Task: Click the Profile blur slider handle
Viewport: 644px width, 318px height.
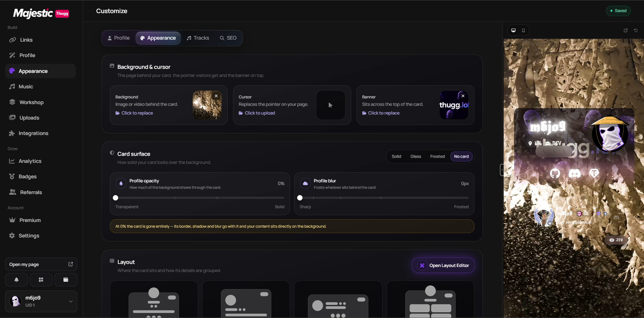Action: tap(300, 198)
